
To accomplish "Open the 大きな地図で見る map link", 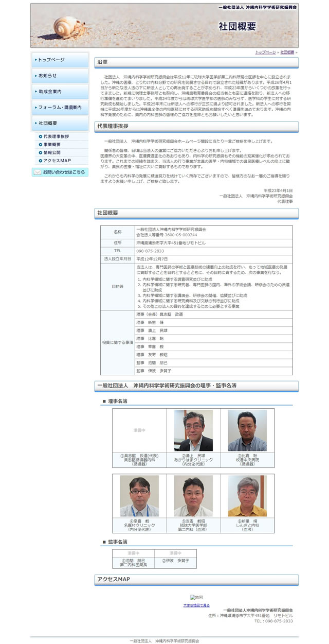I will [x=196, y=605].
